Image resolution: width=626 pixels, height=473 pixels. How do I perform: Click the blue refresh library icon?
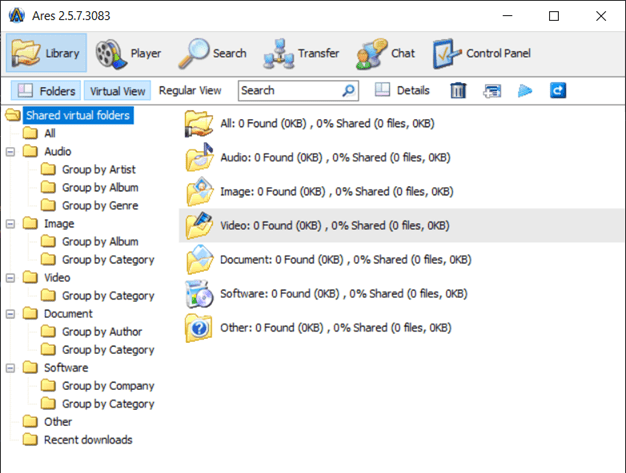click(558, 91)
